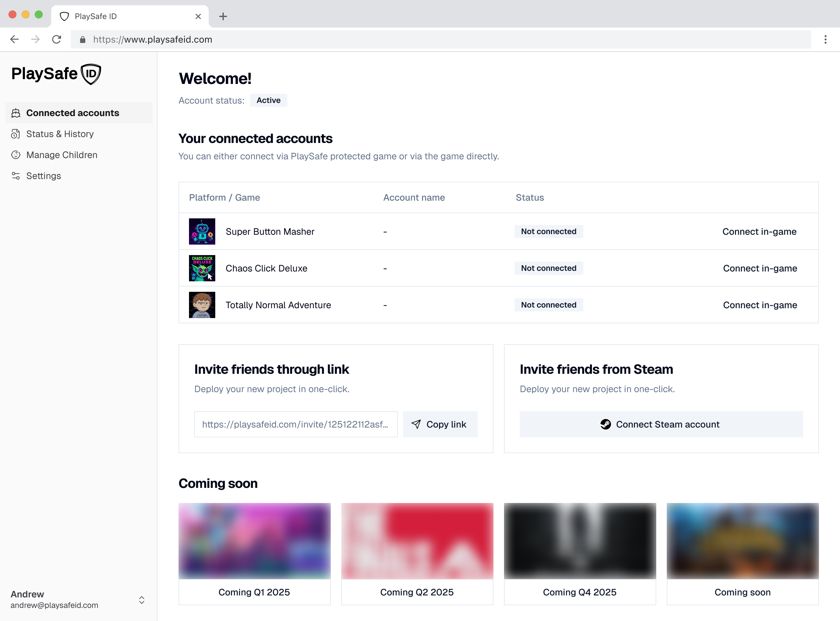The image size is (840, 621).
Task: Click the Chaos Click Deluxe game icon
Action: click(202, 269)
